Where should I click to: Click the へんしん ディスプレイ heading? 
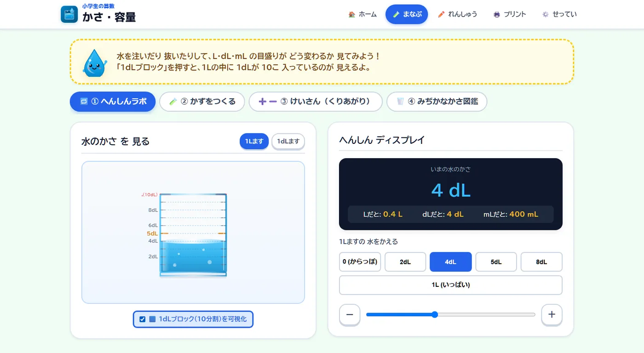pyautogui.click(x=382, y=140)
